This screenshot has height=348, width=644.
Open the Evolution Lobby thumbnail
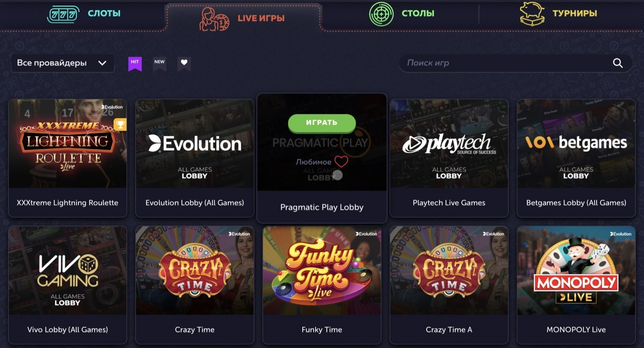coord(195,143)
